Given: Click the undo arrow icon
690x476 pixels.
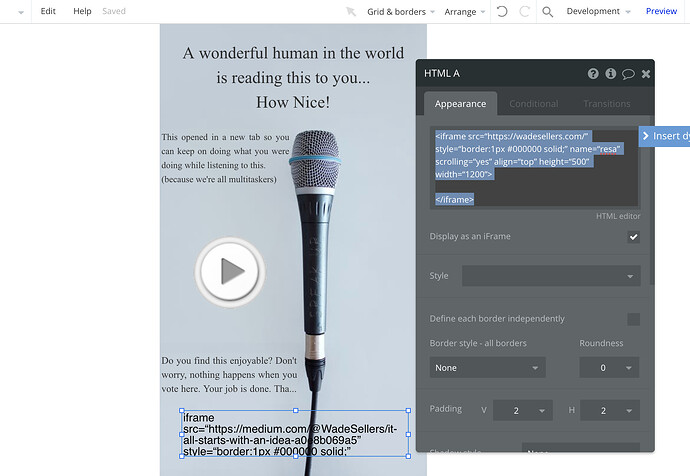Looking at the screenshot, I should click(x=501, y=12).
